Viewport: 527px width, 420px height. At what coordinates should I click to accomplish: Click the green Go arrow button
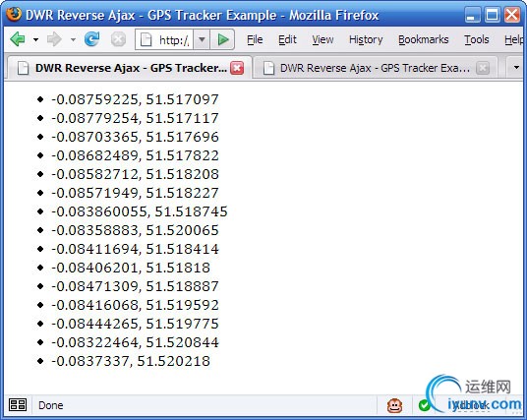coord(222,39)
